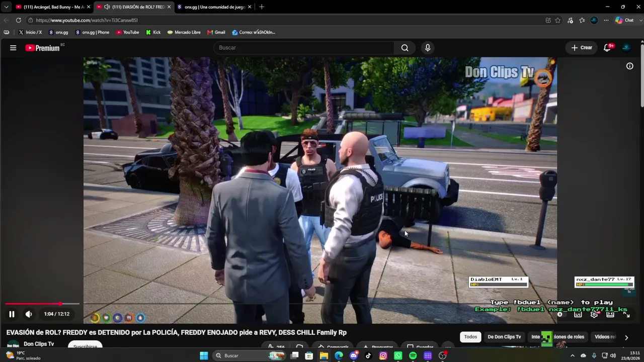Open the Edge profile avatar
The height and width of the screenshot is (362, 644).
(x=594, y=20)
